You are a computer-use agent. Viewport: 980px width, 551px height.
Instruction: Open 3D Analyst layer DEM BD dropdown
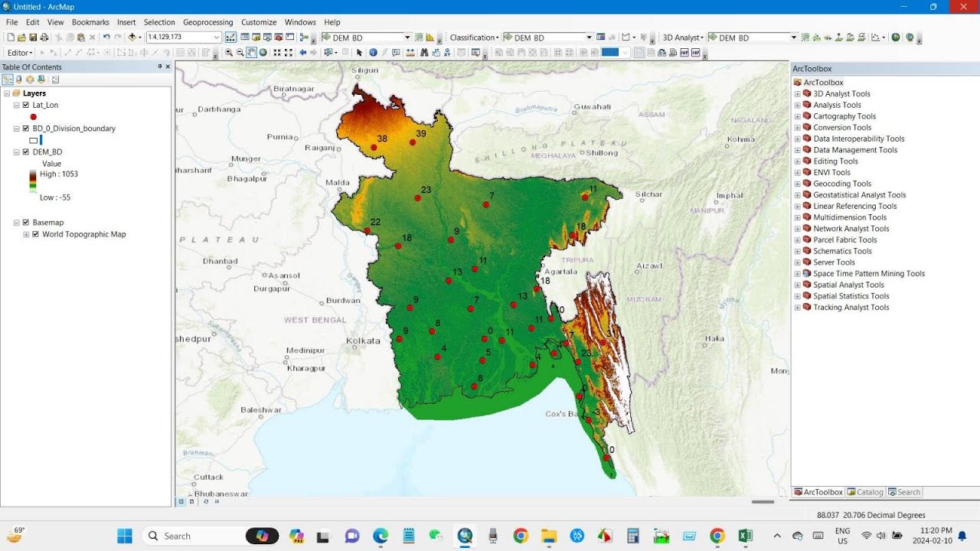click(793, 37)
